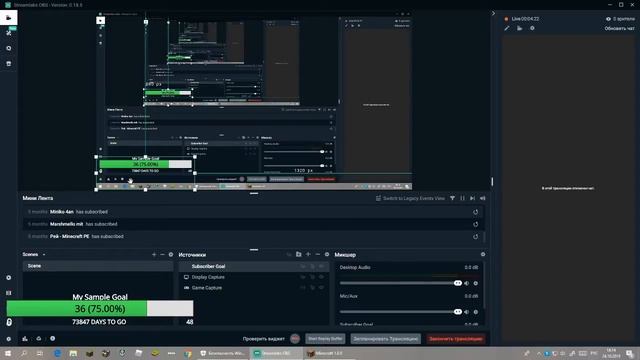Image resolution: width=640 pixels, height=360 pixels.
Task: Select the Scene entry in scenes list
Action: (98, 266)
